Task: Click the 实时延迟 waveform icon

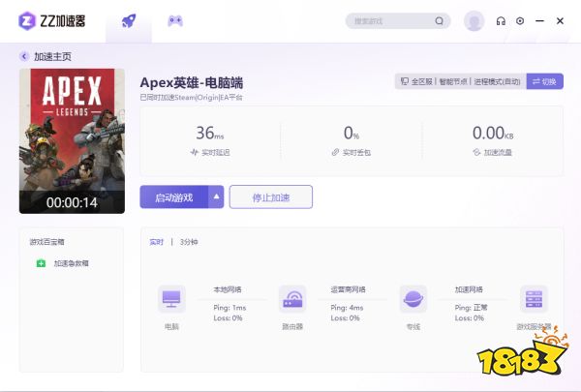Action: click(x=195, y=152)
